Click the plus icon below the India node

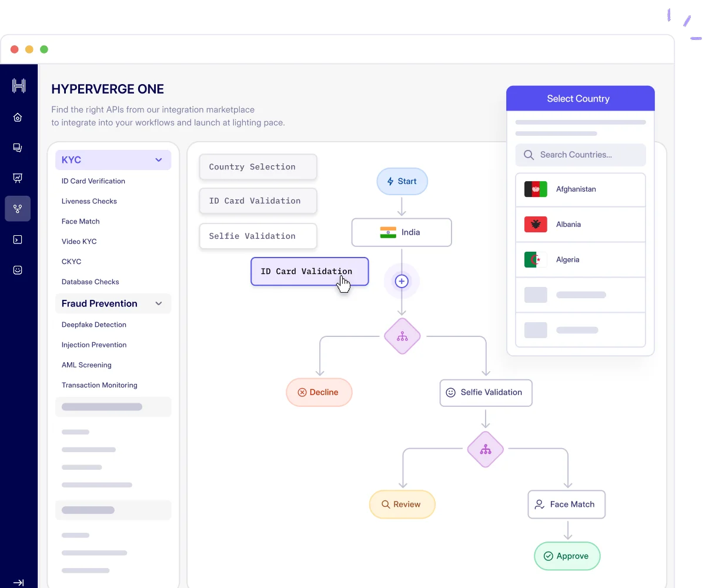(x=402, y=281)
